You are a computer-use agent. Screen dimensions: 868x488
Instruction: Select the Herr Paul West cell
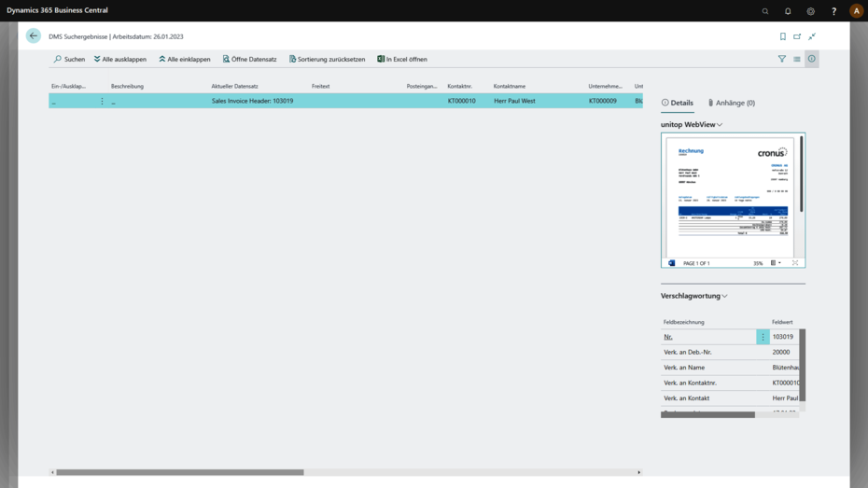pos(514,102)
